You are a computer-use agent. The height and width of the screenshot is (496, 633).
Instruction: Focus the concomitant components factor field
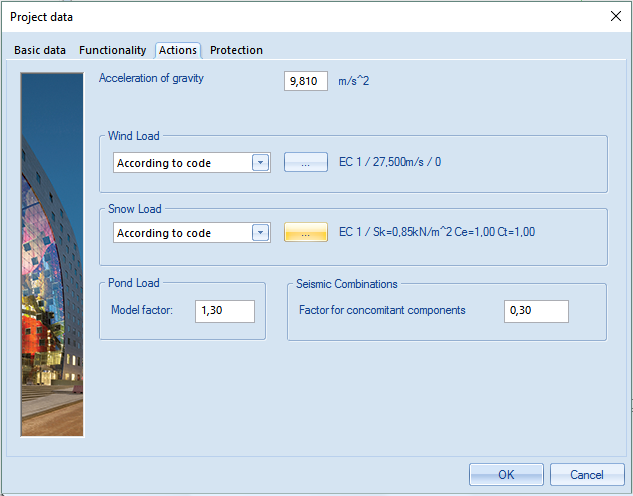[x=536, y=311]
